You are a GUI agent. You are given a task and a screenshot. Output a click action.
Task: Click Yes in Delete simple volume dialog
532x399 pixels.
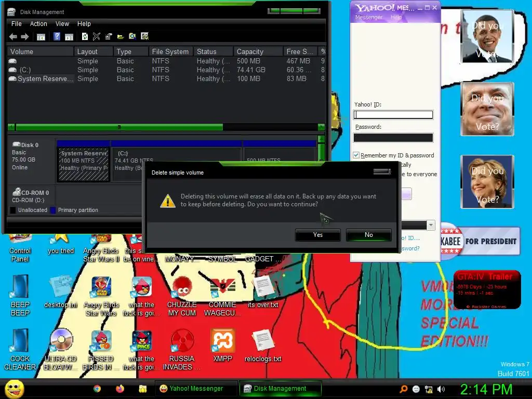(x=318, y=235)
